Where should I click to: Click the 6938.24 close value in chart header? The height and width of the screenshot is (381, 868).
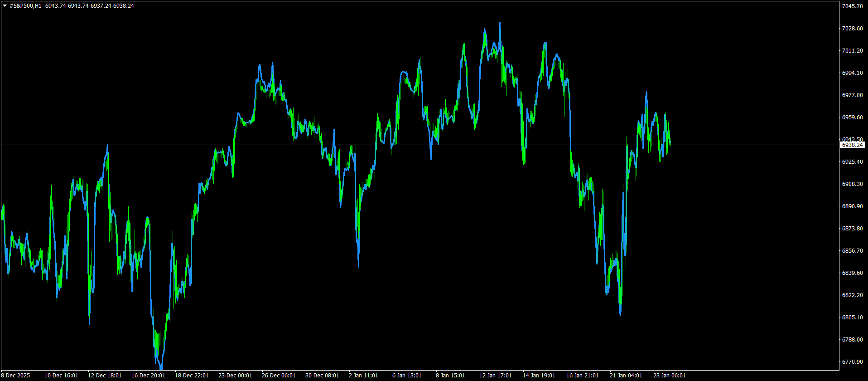click(124, 6)
